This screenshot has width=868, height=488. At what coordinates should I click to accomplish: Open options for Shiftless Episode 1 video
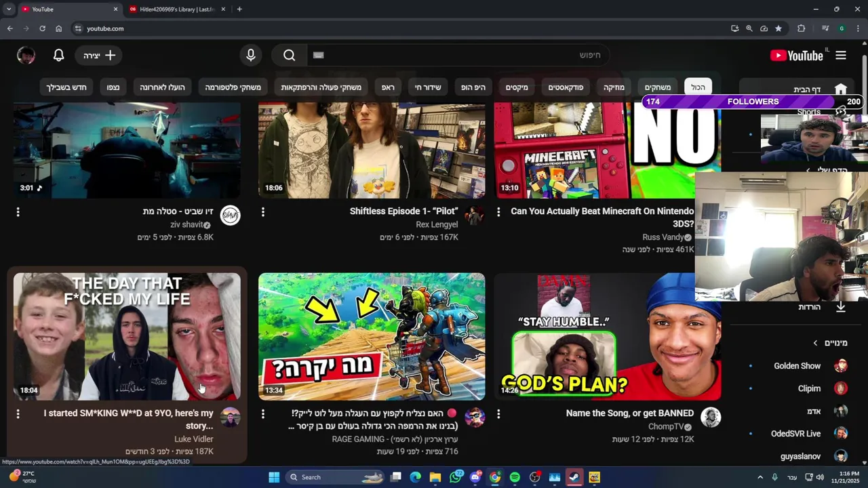(x=263, y=212)
